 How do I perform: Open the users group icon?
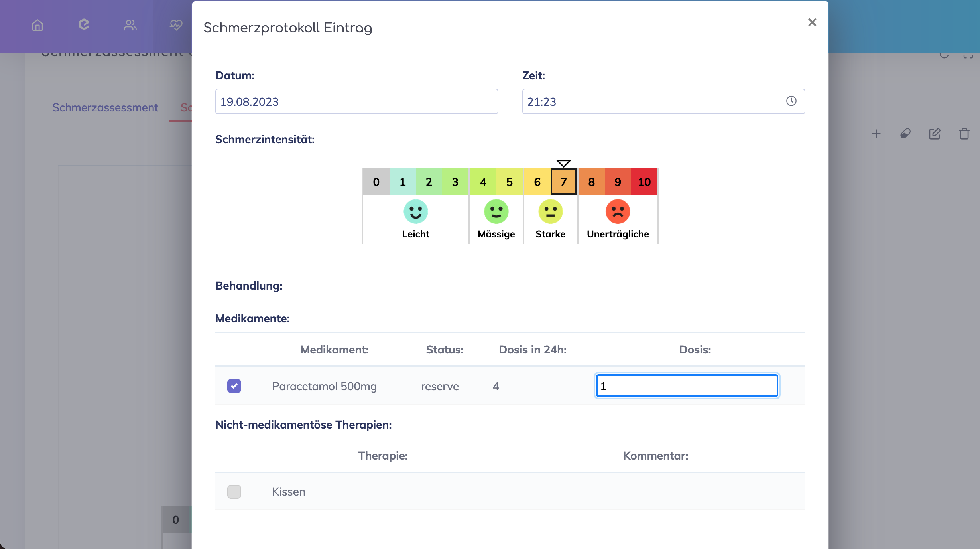(130, 26)
